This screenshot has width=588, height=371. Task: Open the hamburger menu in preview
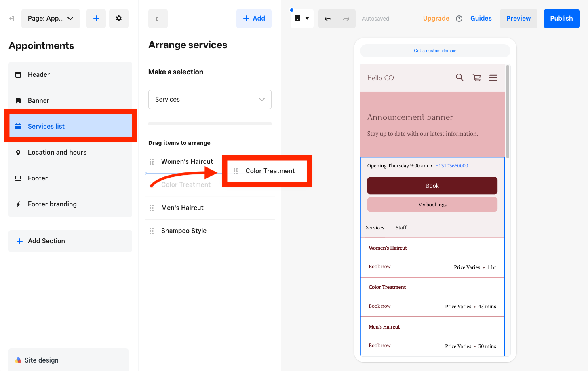(493, 78)
